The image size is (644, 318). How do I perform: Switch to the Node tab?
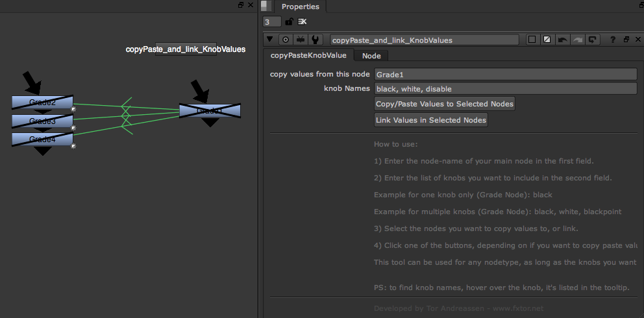pos(371,56)
